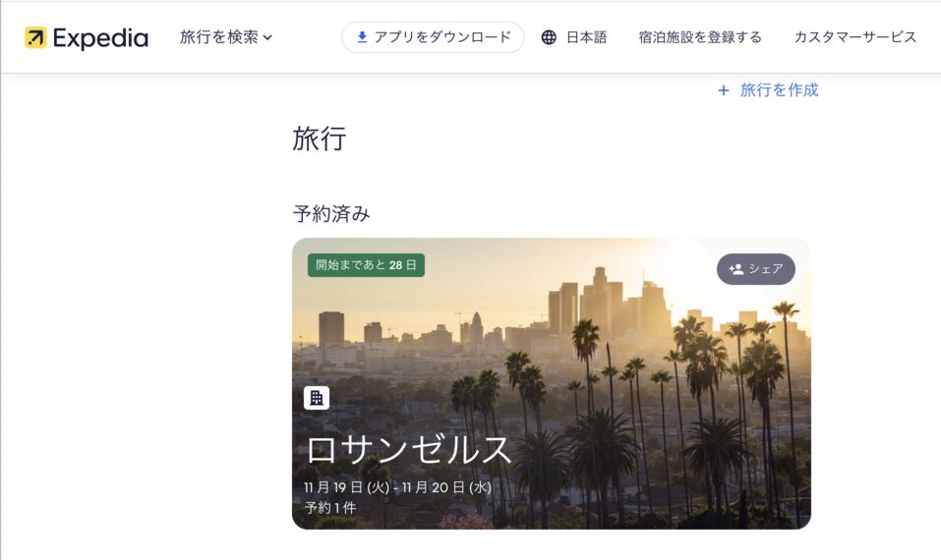Click the アプリをダウンロード button
941x560 pixels.
coord(433,37)
